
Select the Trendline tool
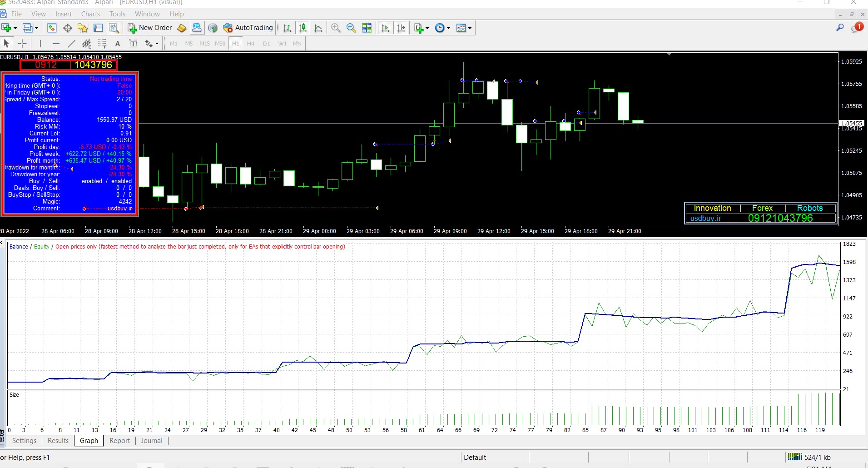71,44
